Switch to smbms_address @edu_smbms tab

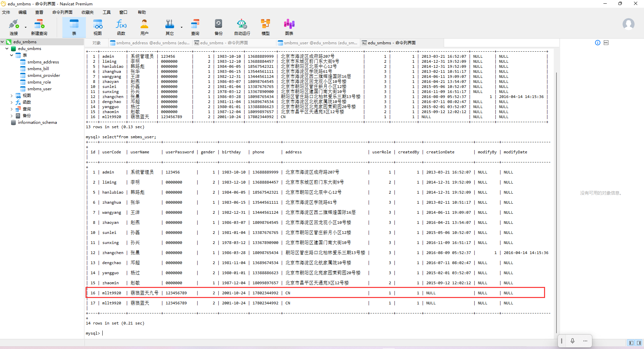(150, 43)
